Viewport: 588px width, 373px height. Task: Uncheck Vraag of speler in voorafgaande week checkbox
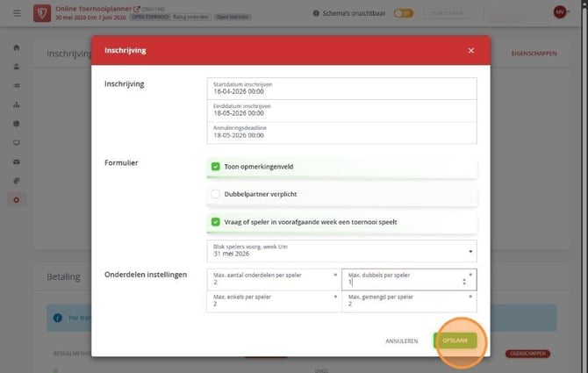215,222
